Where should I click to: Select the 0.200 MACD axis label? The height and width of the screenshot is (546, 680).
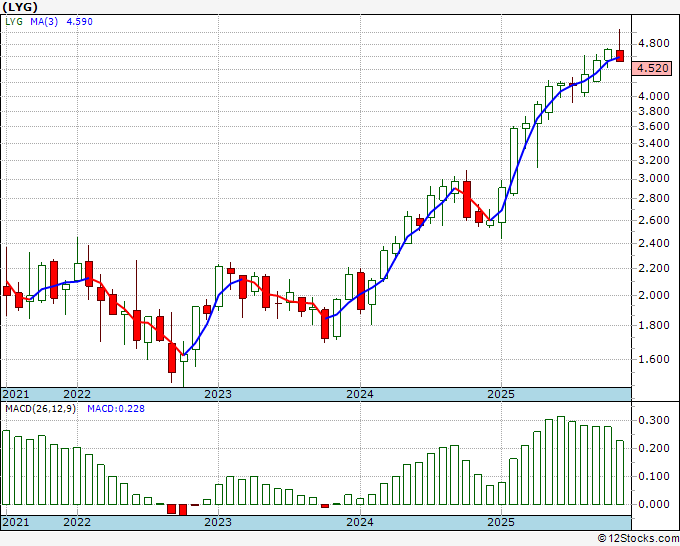coord(654,448)
